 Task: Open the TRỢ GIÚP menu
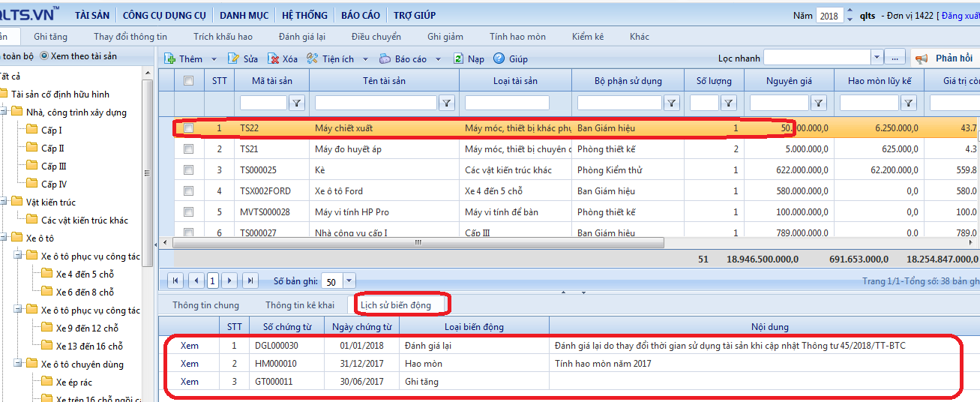point(415,15)
